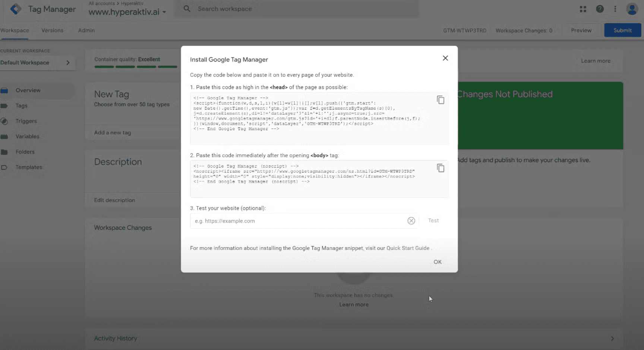Image resolution: width=644 pixels, height=350 pixels.
Task: Click the Preview button
Action: [x=581, y=30]
